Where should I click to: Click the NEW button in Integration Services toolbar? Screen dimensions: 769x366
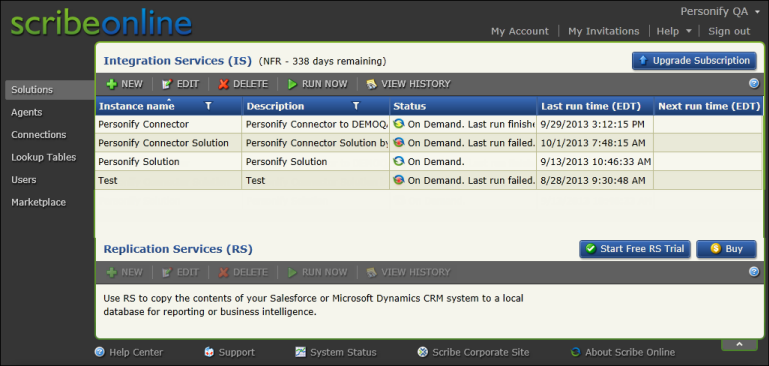(125, 84)
